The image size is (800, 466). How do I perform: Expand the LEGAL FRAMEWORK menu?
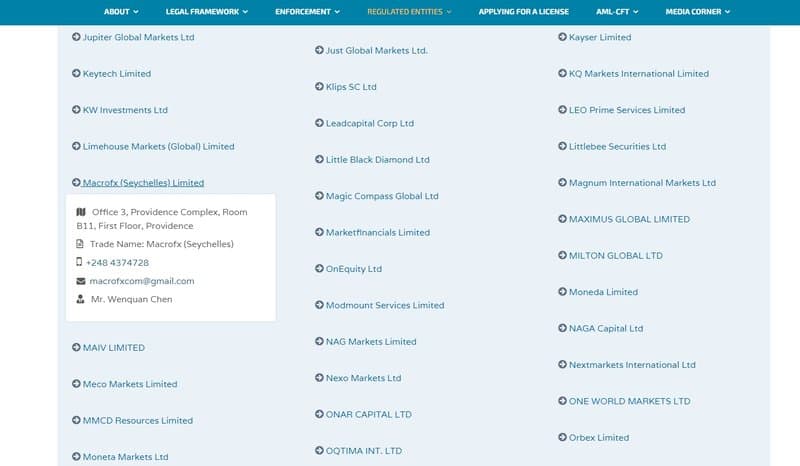207,12
